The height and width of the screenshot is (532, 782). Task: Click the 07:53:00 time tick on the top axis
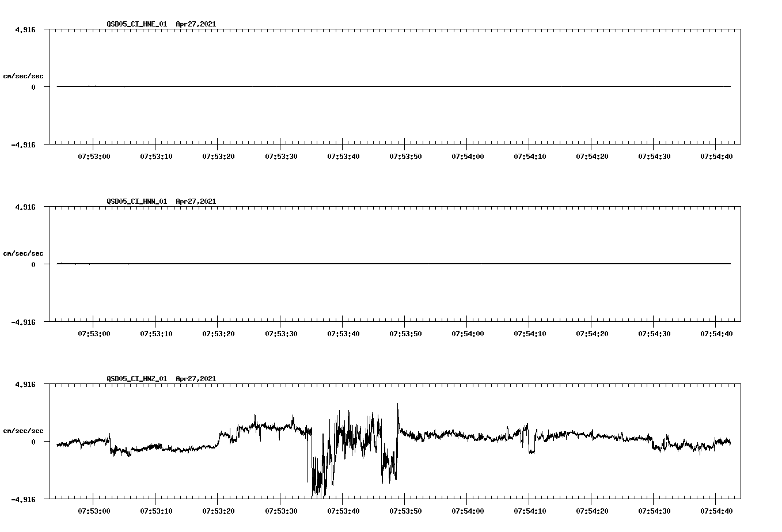click(94, 155)
